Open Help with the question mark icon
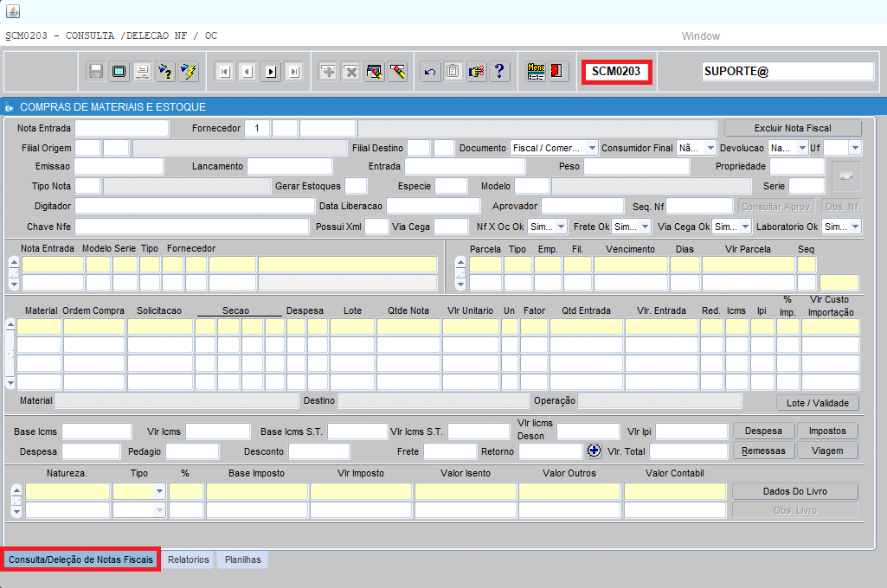887x588 pixels. point(499,71)
